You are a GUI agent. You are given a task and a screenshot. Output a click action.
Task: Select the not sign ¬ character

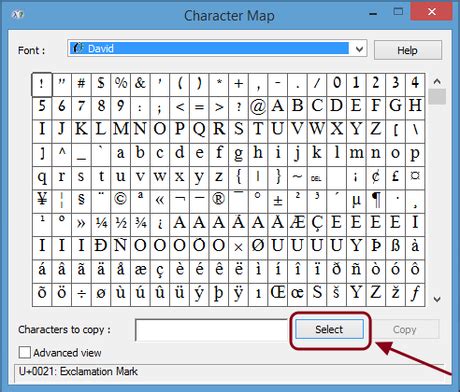179,202
